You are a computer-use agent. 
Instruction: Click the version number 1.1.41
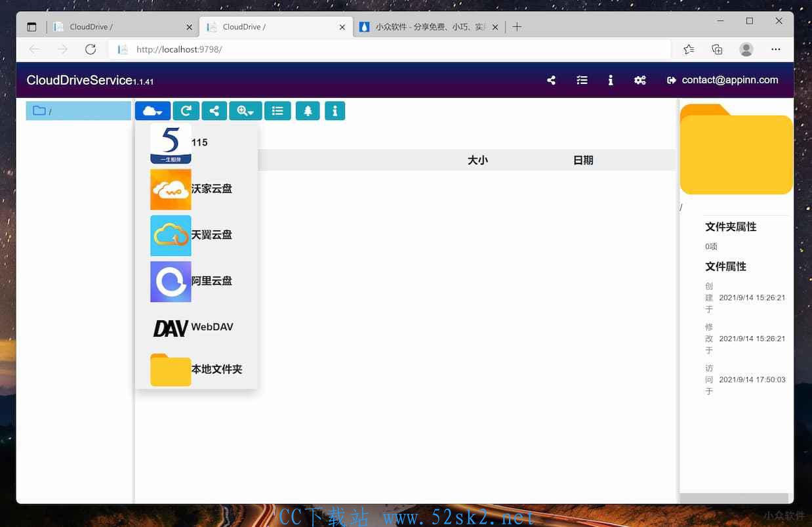coord(144,82)
